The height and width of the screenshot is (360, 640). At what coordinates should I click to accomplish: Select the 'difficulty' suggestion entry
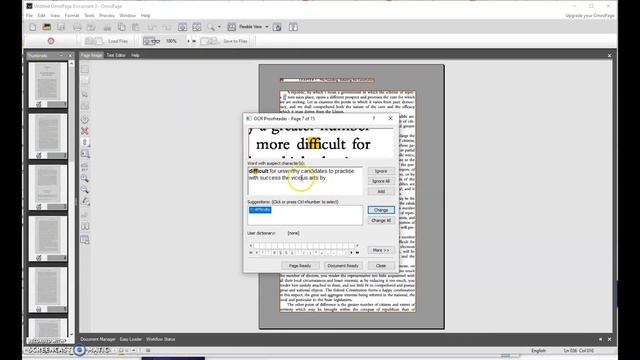pos(260,210)
